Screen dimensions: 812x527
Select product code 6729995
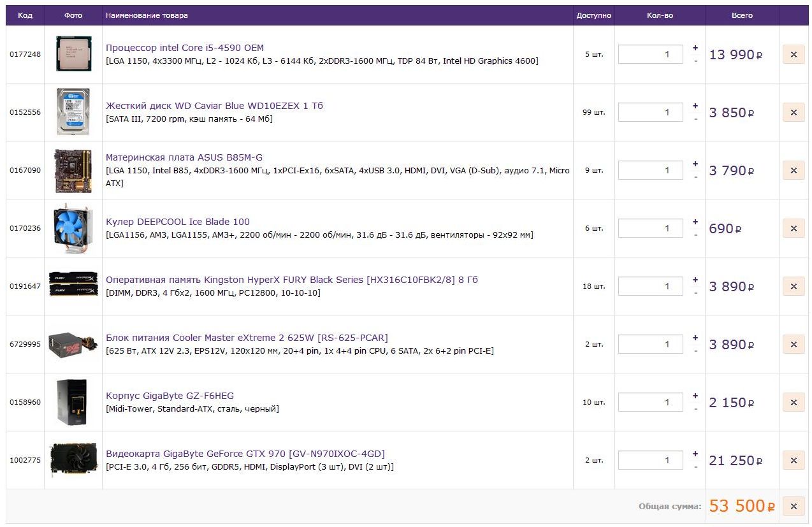coord(25,344)
